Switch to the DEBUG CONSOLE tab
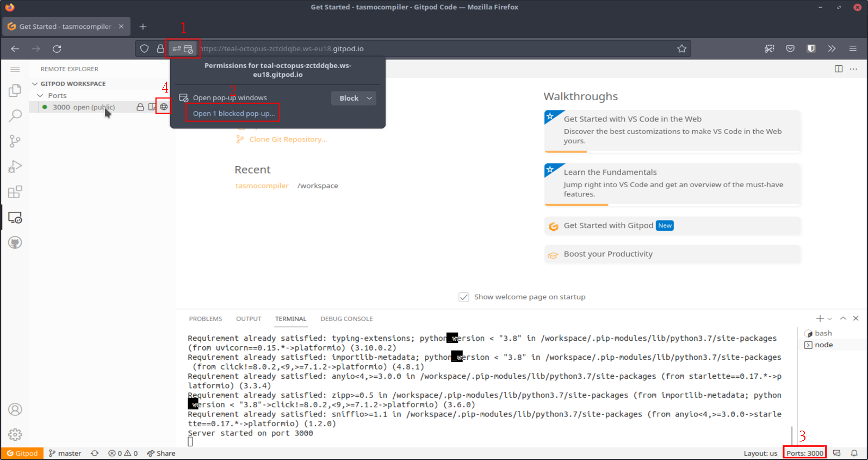Image resolution: width=868 pixels, height=460 pixels. (x=346, y=318)
